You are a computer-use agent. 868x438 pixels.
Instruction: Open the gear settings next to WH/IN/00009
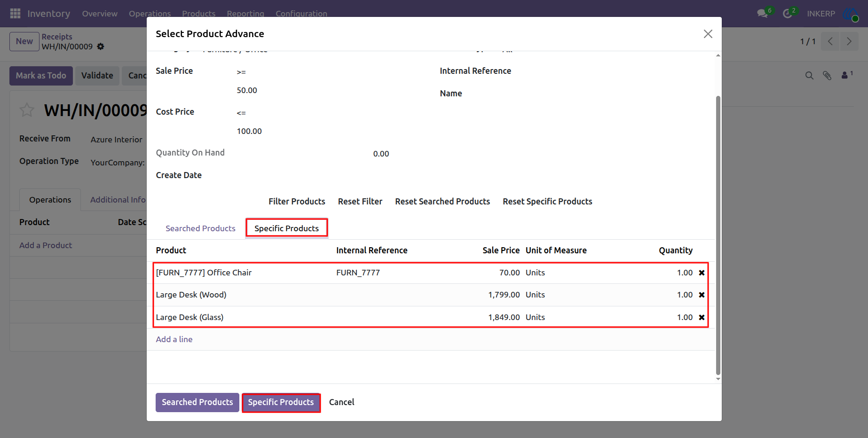101,47
